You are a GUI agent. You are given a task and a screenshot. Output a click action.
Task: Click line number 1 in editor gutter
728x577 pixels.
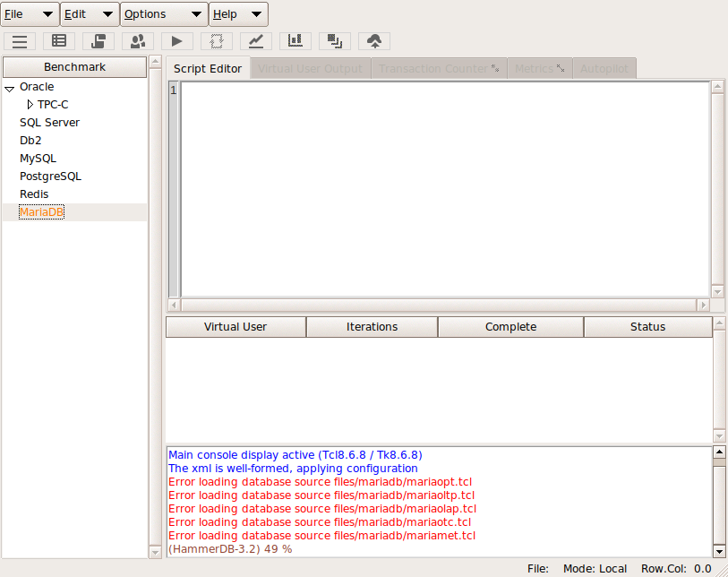[x=174, y=90]
